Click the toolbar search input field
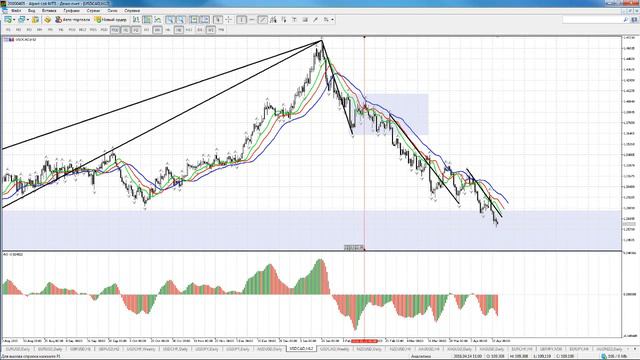Image resolution: width=640 pixels, height=360 pixels. (592, 20)
